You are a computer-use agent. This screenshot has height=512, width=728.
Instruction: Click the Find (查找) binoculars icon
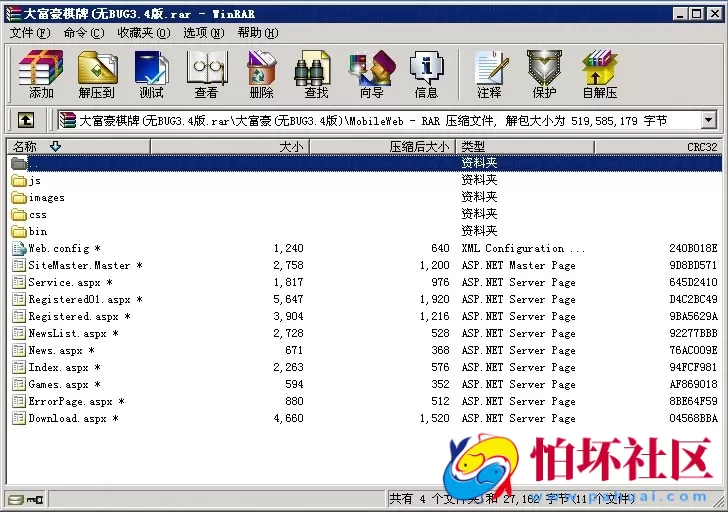tap(316, 74)
